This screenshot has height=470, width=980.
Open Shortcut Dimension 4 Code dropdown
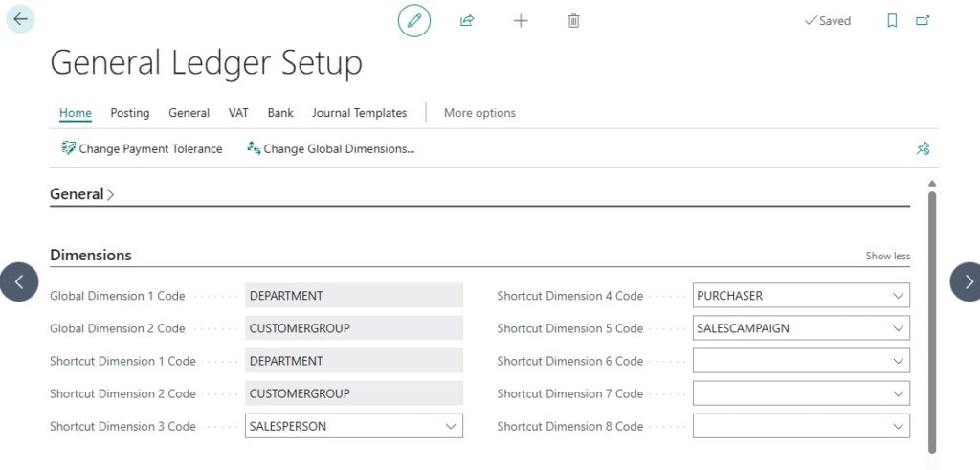(x=898, y=296)
